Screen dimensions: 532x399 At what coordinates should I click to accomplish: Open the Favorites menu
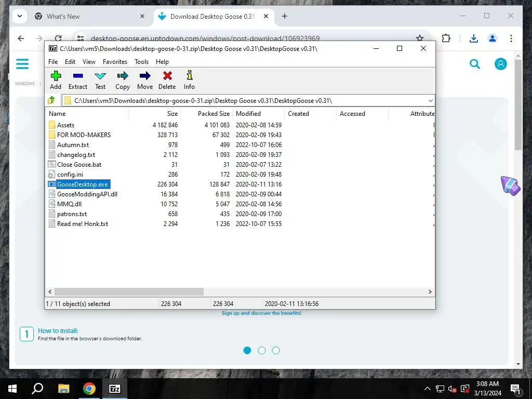115,62
